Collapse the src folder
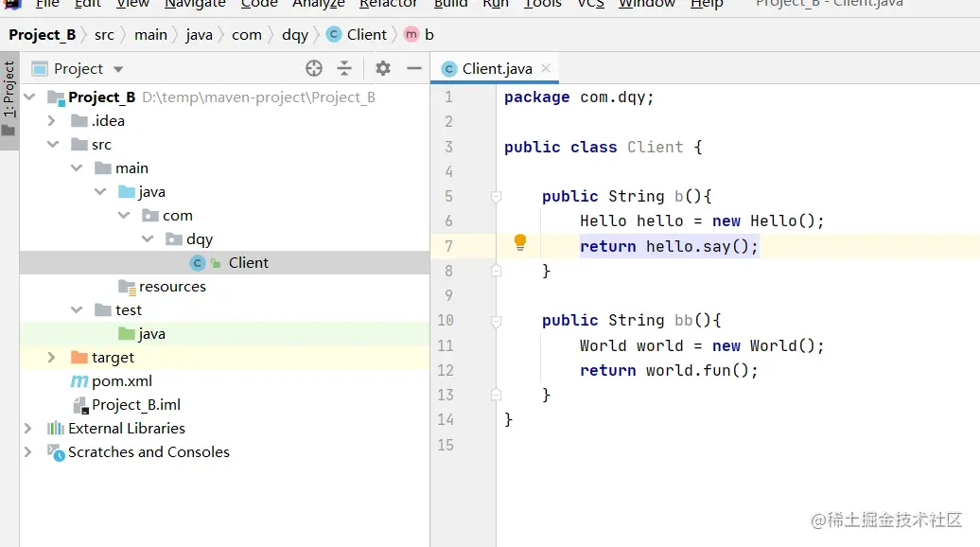The width and height of the screenshot is (980, 547). (53, 145)
